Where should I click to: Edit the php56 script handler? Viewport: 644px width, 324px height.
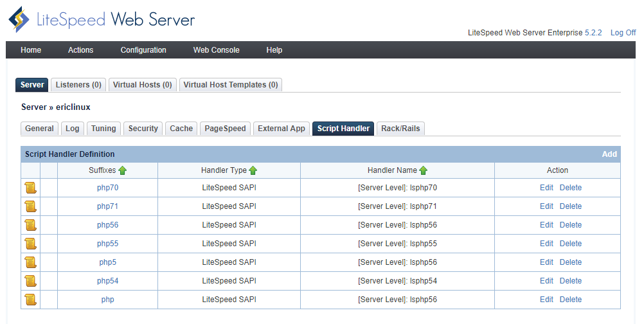tap(546, 225)
